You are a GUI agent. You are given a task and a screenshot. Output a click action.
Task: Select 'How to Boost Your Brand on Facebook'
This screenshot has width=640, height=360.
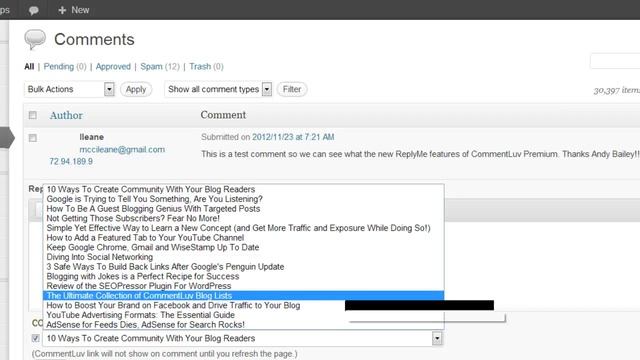[243, 305]
